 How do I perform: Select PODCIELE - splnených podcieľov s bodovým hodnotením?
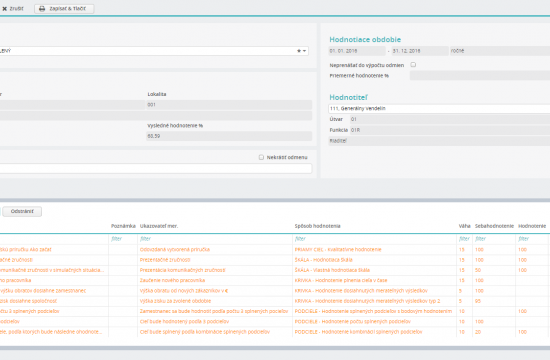pos(374,311)
